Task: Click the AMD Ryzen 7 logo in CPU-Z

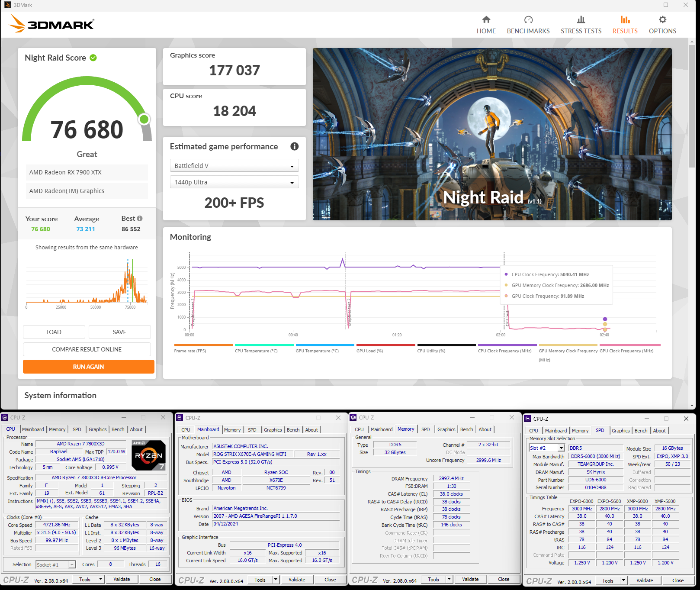Action: tap(148, 455)
